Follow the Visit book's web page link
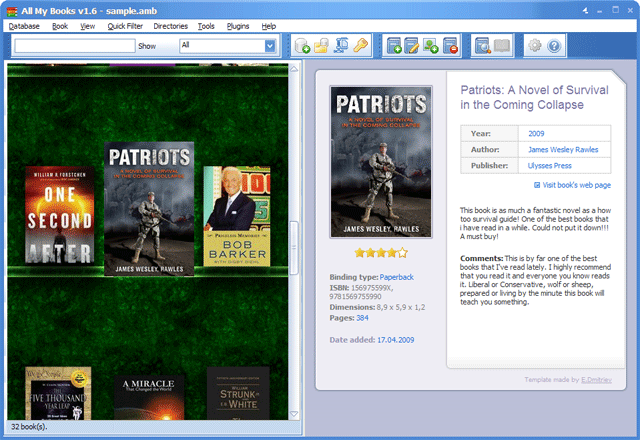This screenshot has height=440, width=640. (x=576, y=185)
